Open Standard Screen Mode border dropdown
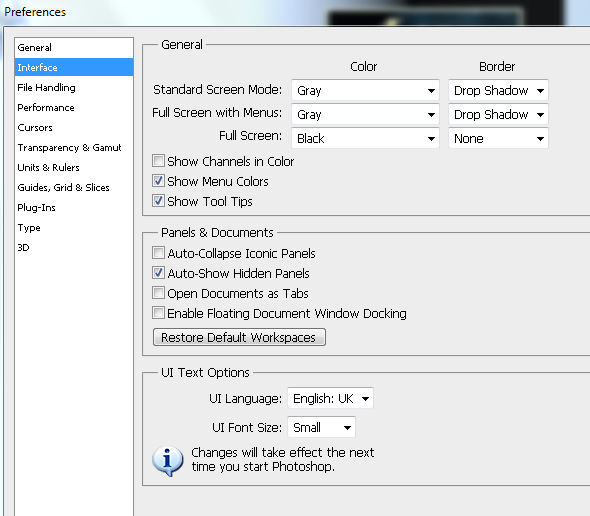590x516 pixels. pos(498,90)
